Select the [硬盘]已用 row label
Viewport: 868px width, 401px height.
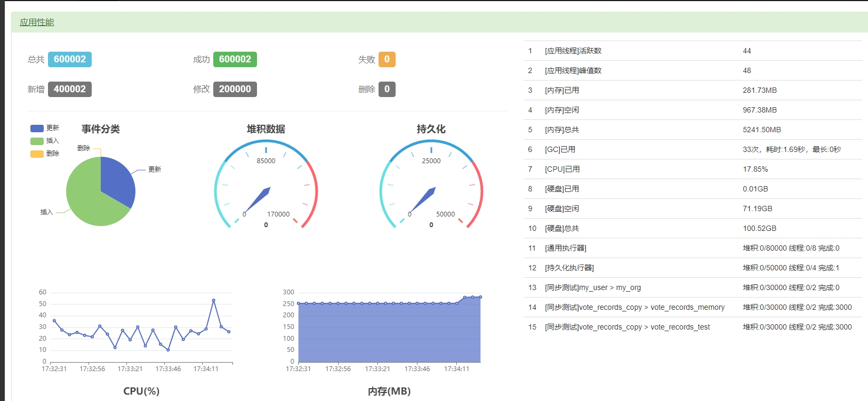562,189
